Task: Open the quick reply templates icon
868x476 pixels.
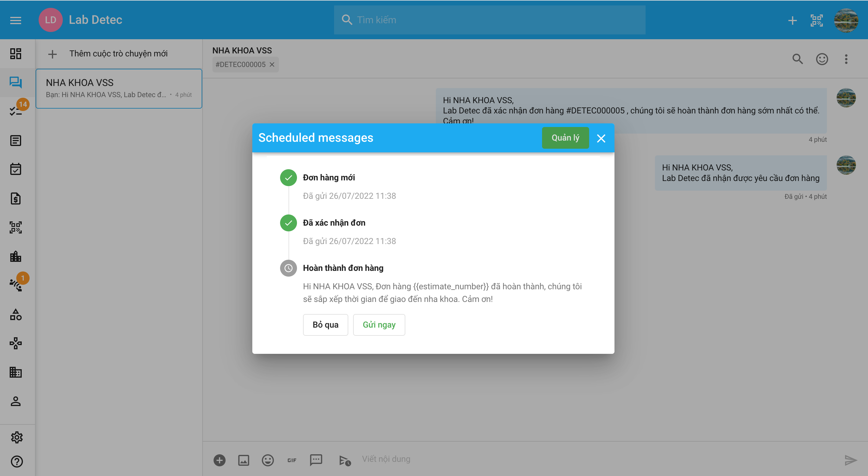Action: (316, 460)
